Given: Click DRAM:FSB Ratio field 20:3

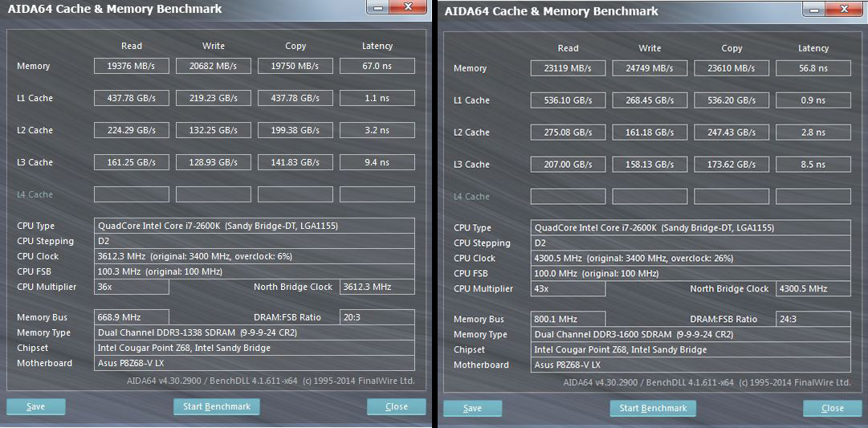Looking at the screenshot, I should [x=377, y=317].
